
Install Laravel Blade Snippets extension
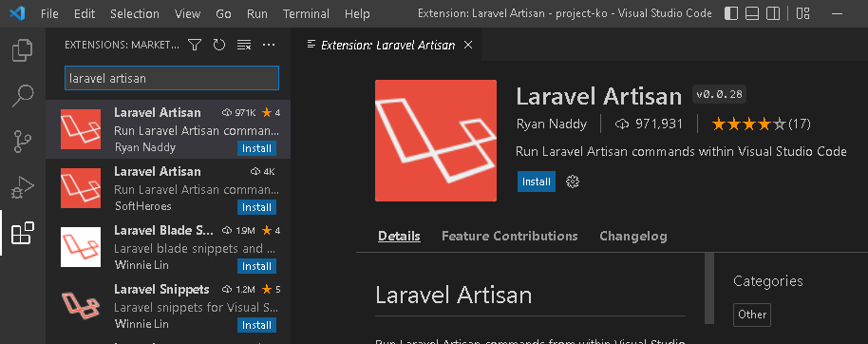click(x=256, y=266)
